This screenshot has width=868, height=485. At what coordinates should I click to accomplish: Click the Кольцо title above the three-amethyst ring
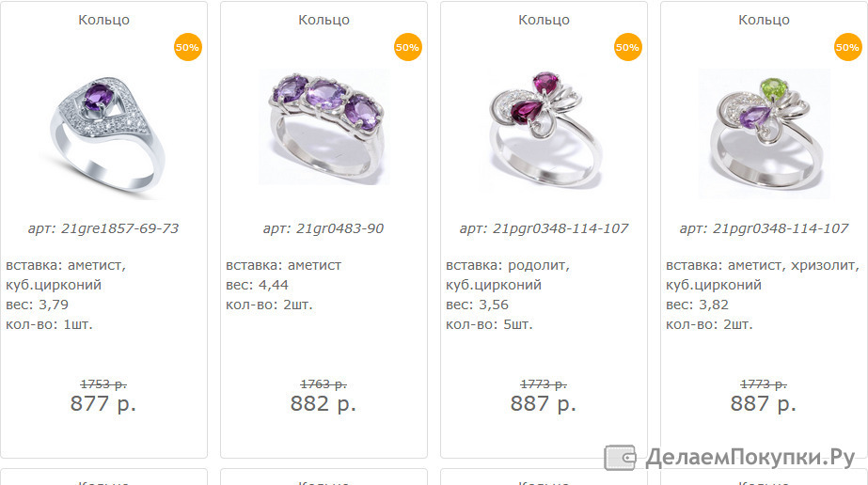(x=324, y=20)
